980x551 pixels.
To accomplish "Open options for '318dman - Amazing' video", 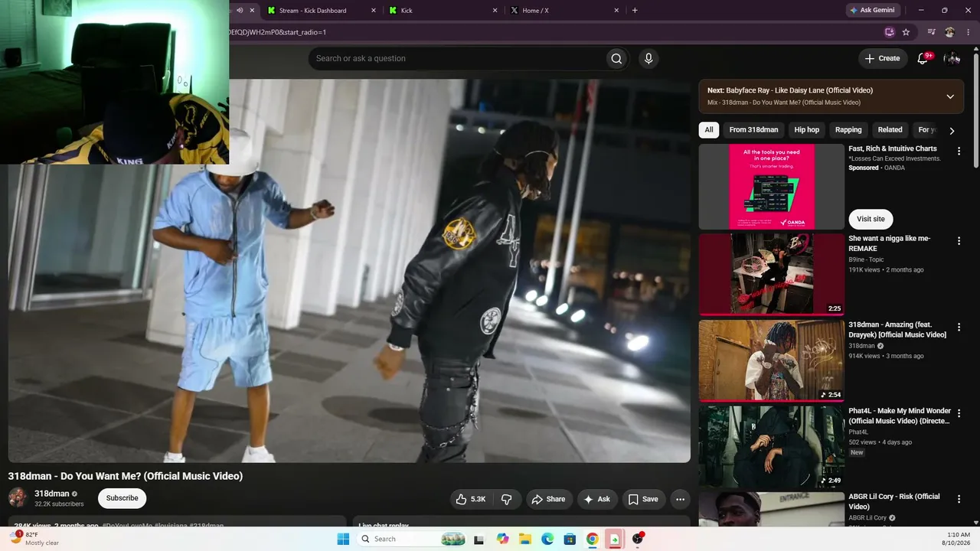I will [959, 328].
